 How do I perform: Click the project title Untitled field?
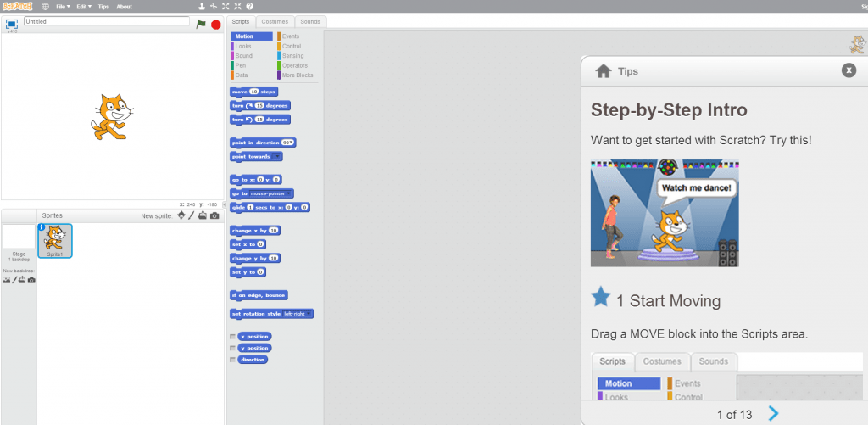coord(107,21)
